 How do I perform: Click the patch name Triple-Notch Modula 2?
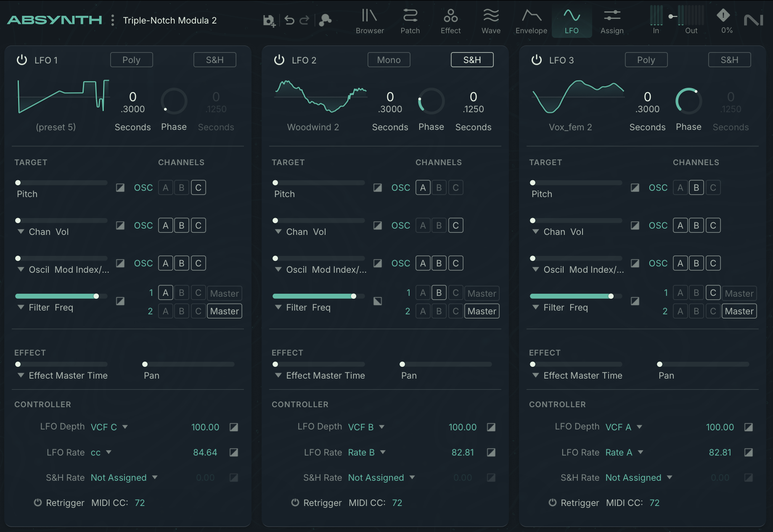(169, 20)
